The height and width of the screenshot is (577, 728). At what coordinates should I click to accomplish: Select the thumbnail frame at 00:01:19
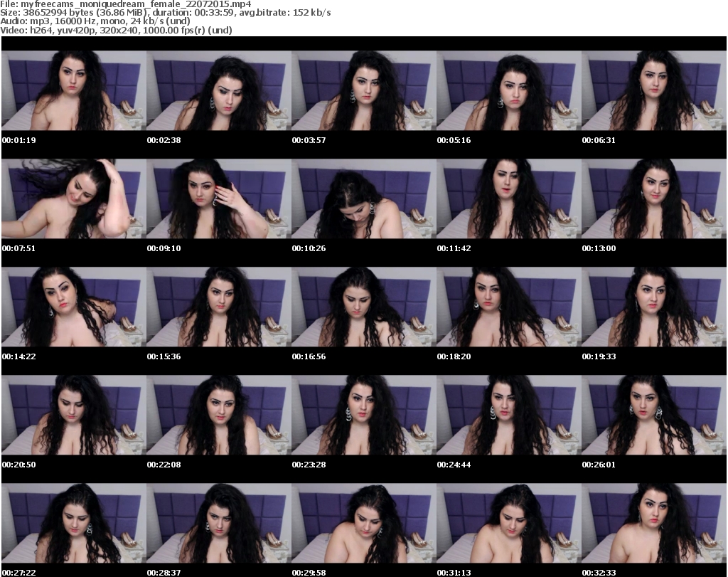(74, 90)
